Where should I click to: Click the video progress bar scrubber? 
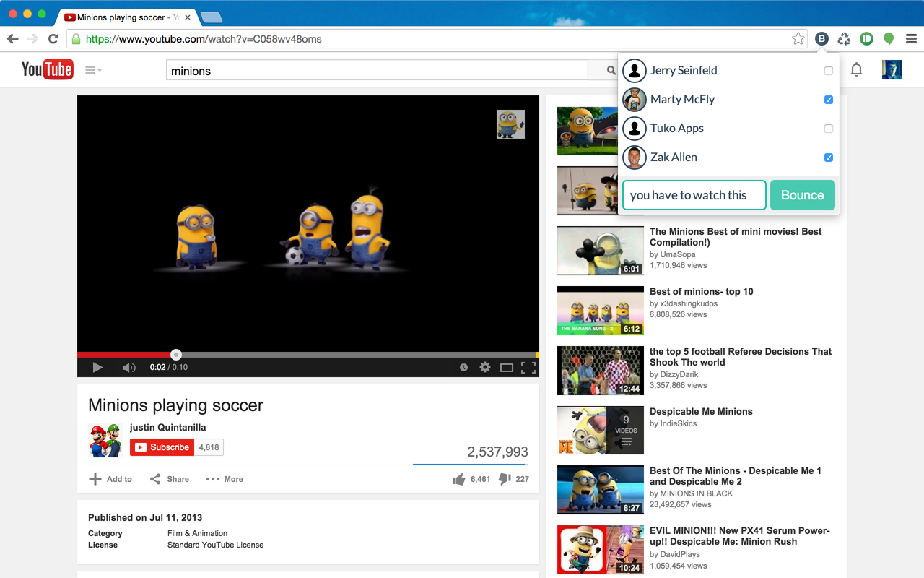coord(175,355)
